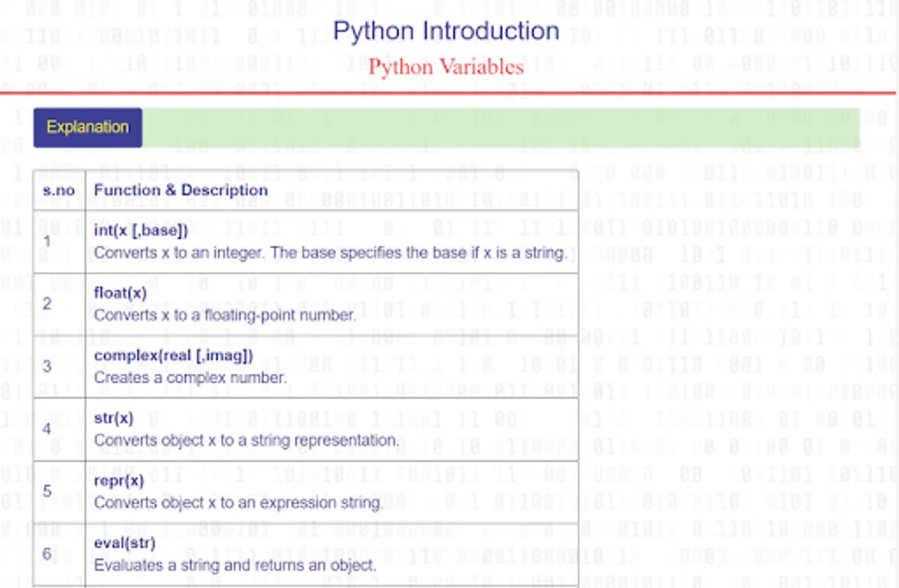Click serial number 2 in the float row
The width and height of the screenshot is (899, 588).
click(x=47, y=304)
